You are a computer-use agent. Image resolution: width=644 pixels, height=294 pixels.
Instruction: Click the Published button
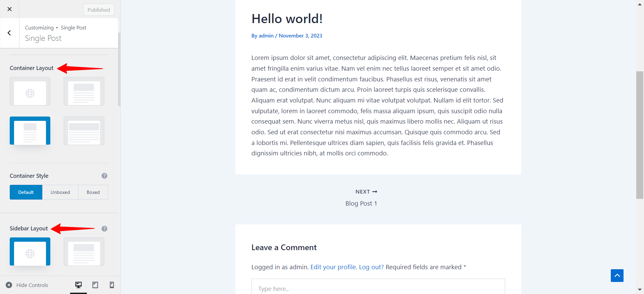(x=99, y=10)
